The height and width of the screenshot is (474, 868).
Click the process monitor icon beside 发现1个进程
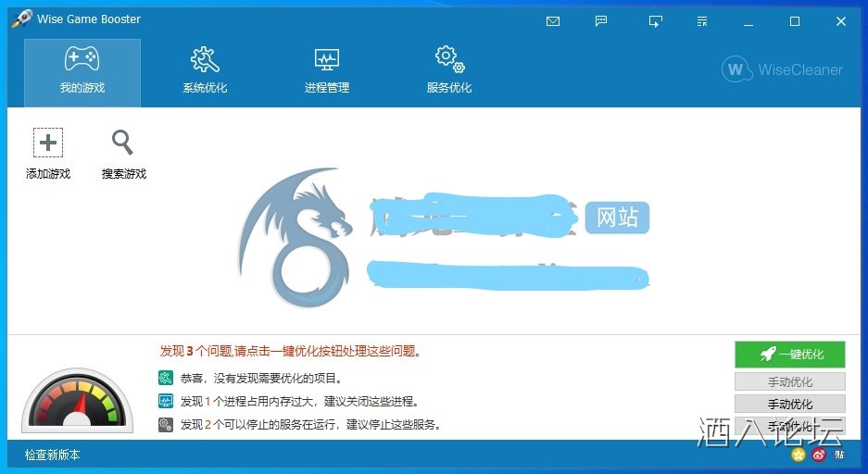point(166,401)
